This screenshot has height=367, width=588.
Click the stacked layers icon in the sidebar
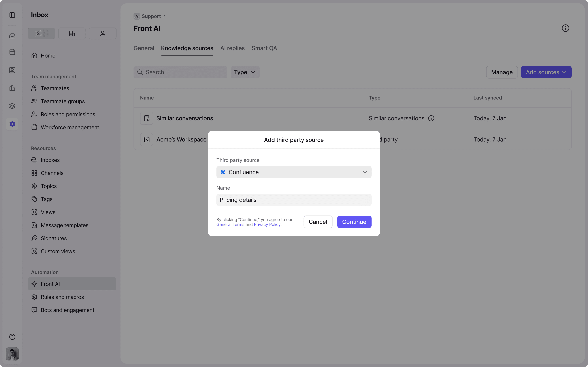(12, 106)
